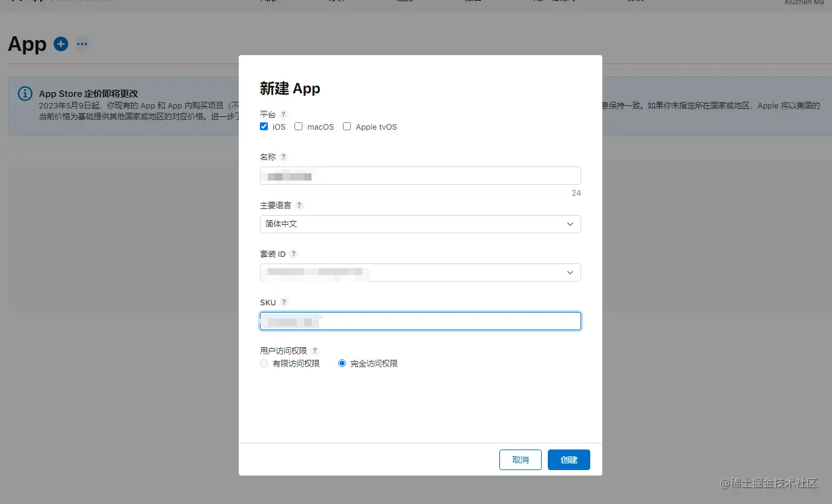This screenshot has height=504, width=832.
Task: Click the question mark beside 名称
Action: tap(283, 157)
